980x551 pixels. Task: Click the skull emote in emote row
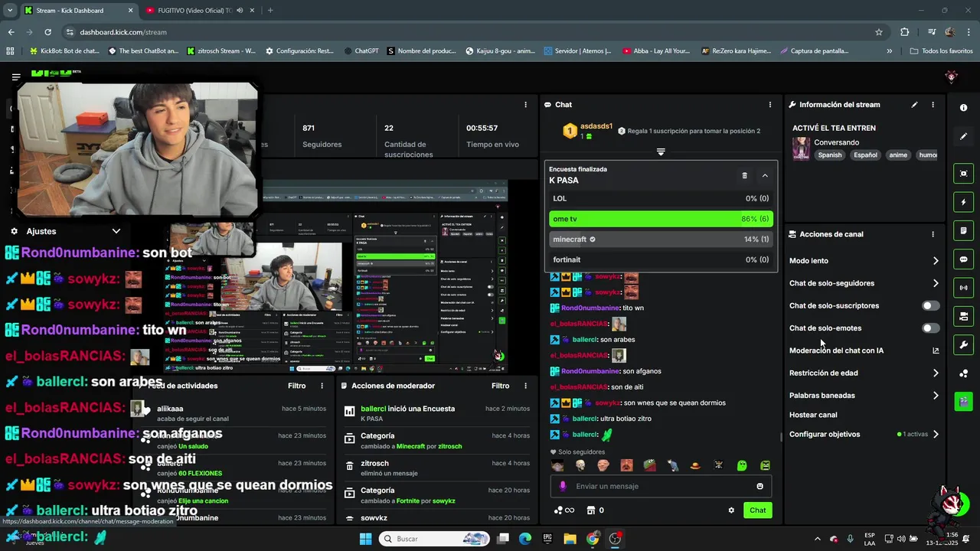click(580, 465)
